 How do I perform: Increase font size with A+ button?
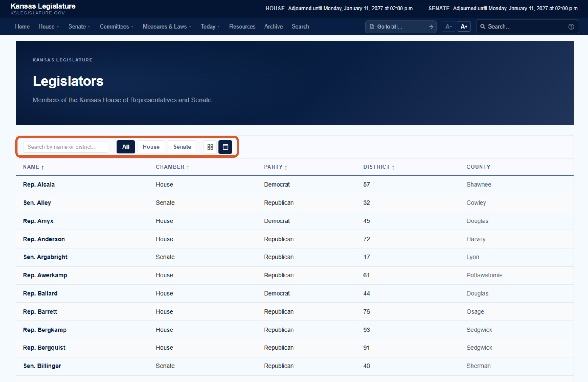click(x=464, y=27)
